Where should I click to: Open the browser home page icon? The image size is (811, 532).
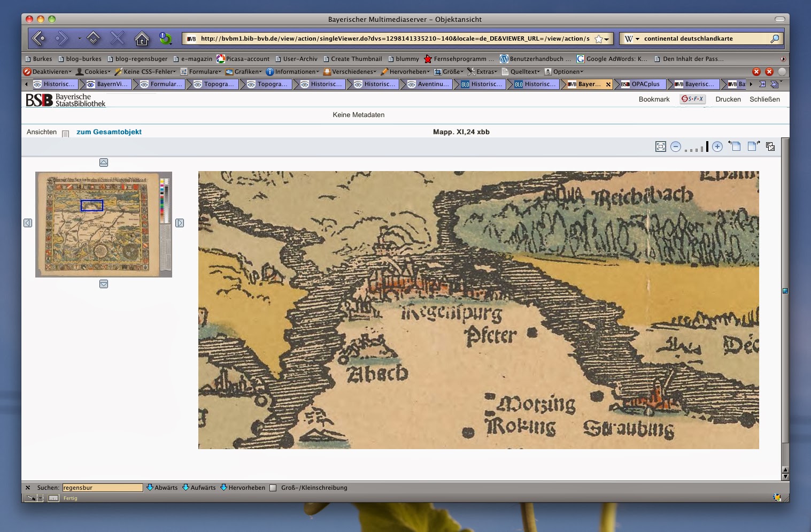coord(142,38)
